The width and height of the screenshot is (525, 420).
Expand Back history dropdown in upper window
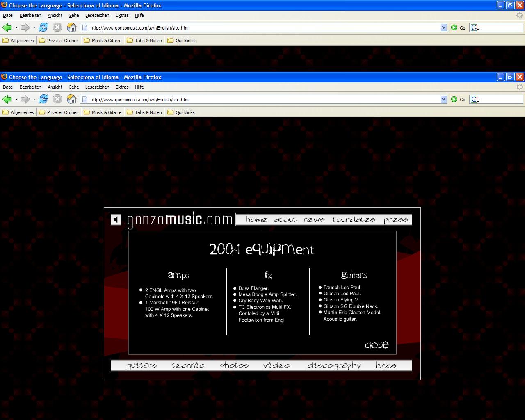(x=16, y=28)
